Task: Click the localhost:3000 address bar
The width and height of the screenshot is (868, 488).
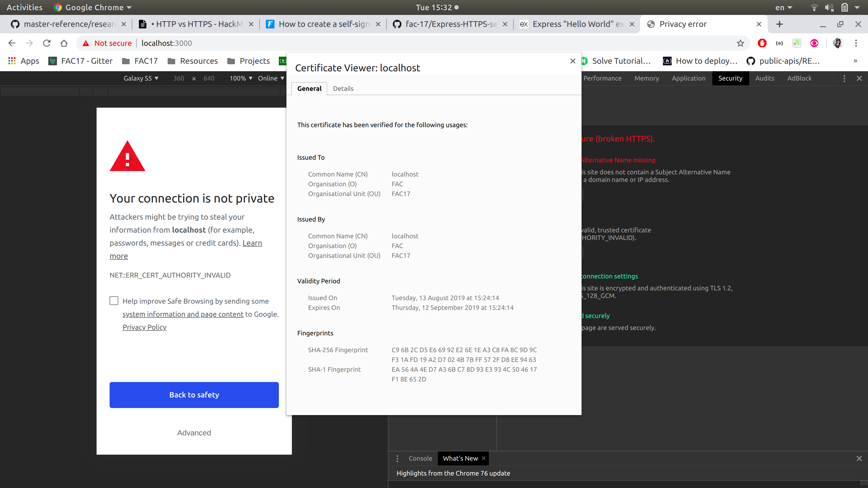Action: click(x=167, y=43)
